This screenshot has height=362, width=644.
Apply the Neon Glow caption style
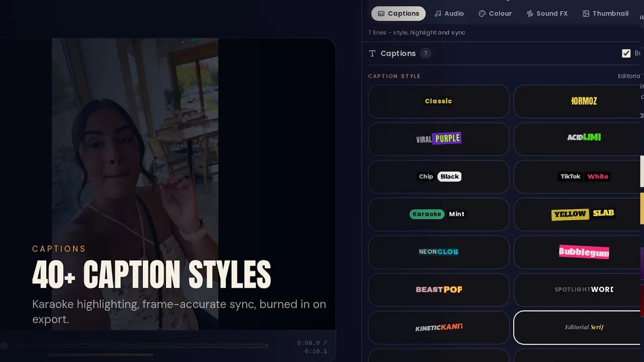pos(439,252)
